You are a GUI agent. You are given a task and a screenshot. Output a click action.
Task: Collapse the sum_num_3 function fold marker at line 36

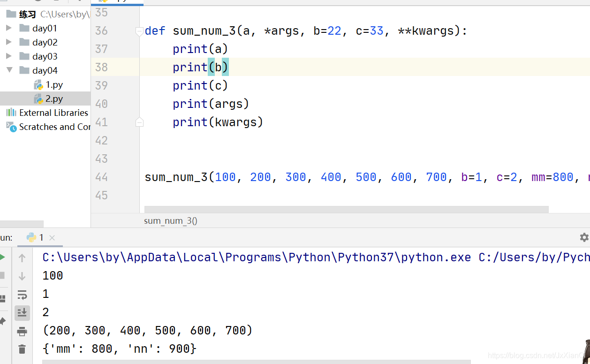pyautogui.click(x=139, y=31)
